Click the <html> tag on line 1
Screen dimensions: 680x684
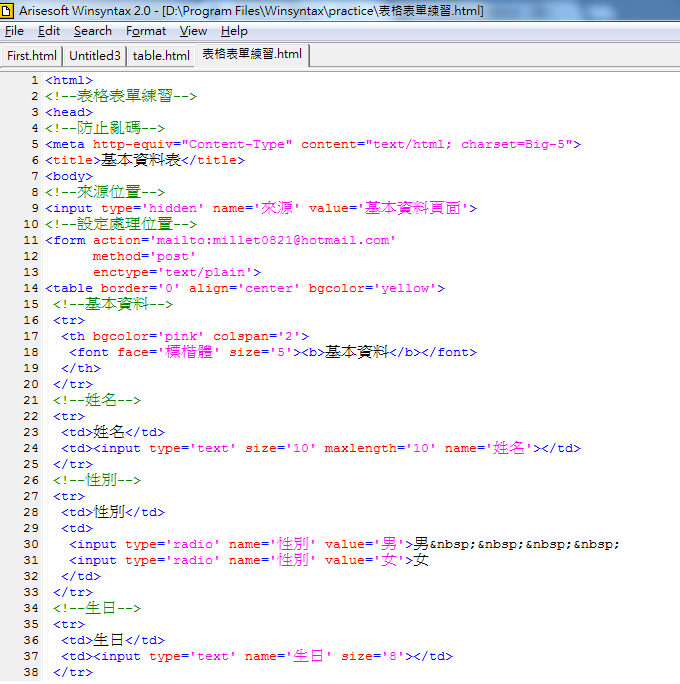click(69, 80)
